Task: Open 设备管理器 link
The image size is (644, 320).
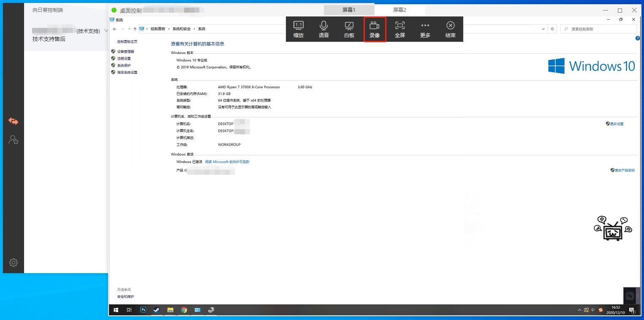Action: [125, 52]
